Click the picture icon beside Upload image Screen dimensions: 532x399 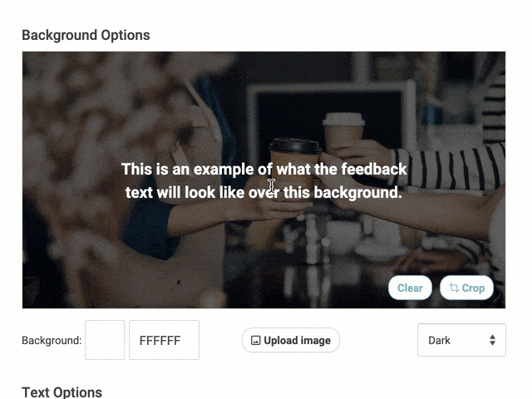[x=255, y=340]
